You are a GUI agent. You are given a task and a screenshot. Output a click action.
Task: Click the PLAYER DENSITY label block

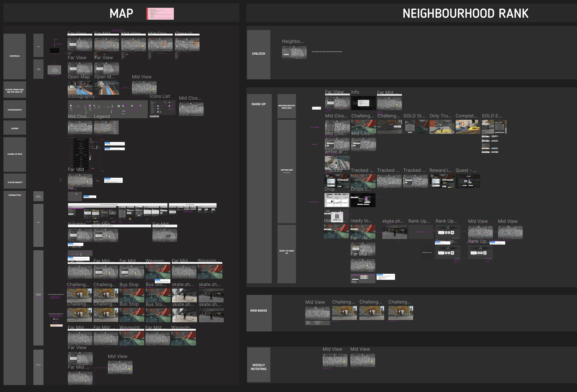(15, 182)
